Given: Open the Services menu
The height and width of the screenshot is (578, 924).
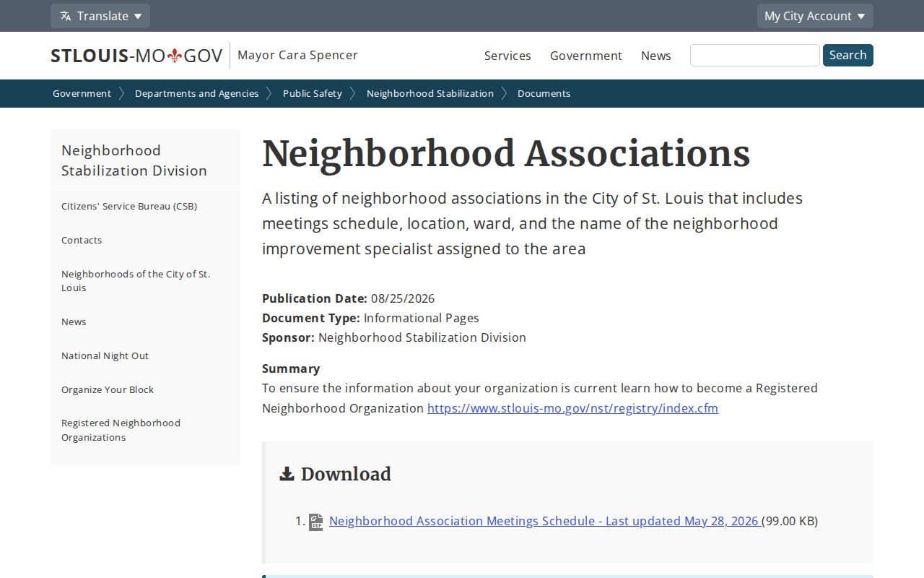Looking at the screenshot, I should point(507,56).
